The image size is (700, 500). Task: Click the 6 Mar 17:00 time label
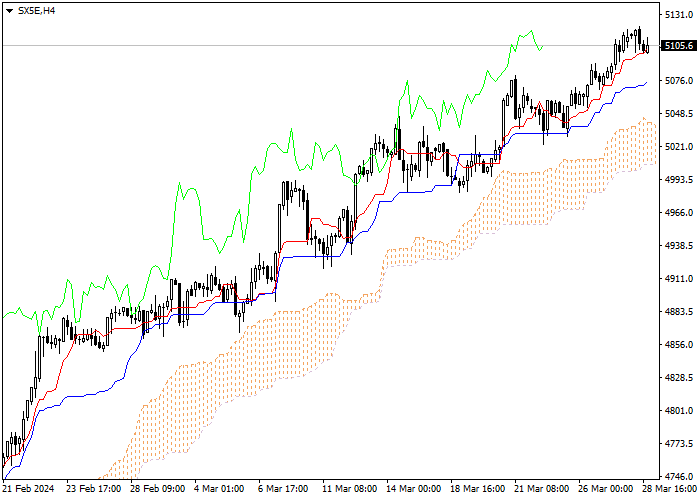pyautogui.click(x=283, y=489)
